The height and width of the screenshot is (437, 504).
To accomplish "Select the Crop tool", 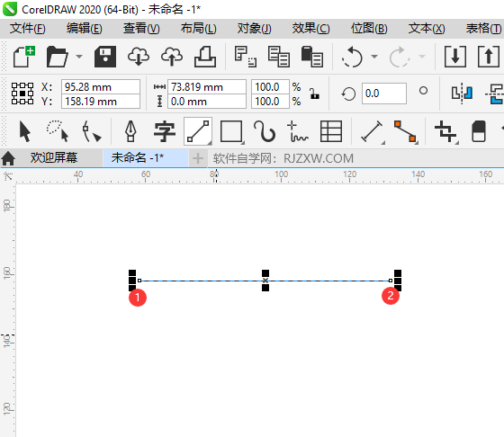I will [445, 131].
